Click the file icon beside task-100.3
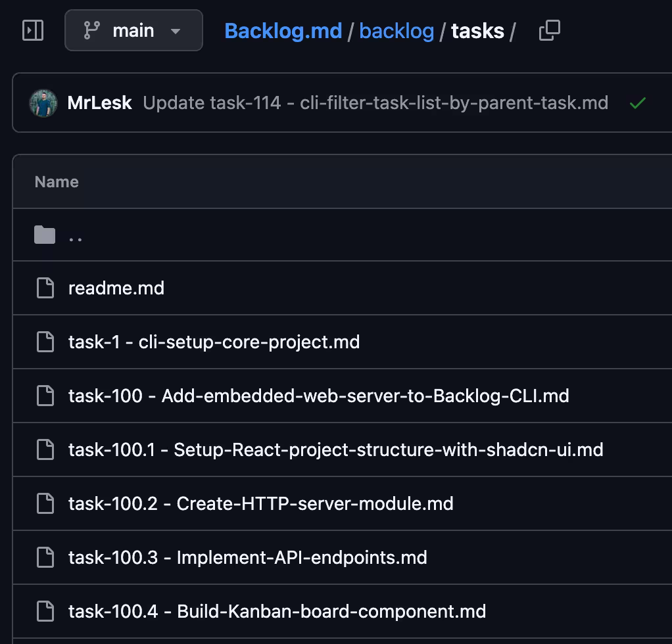The height and width of the screenshot is (644, 672). (x=45, y=557)
